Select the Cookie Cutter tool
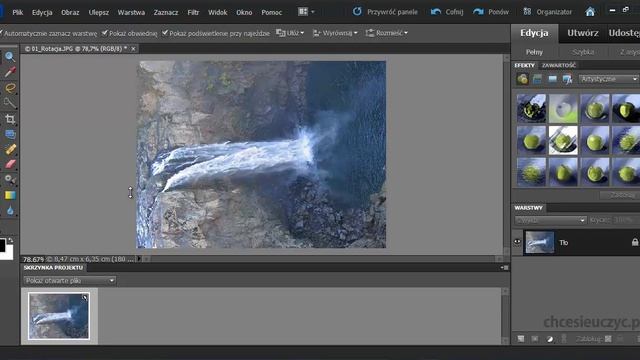The height and width of the screenshot is (360, 640). click(x=10, y=134)
